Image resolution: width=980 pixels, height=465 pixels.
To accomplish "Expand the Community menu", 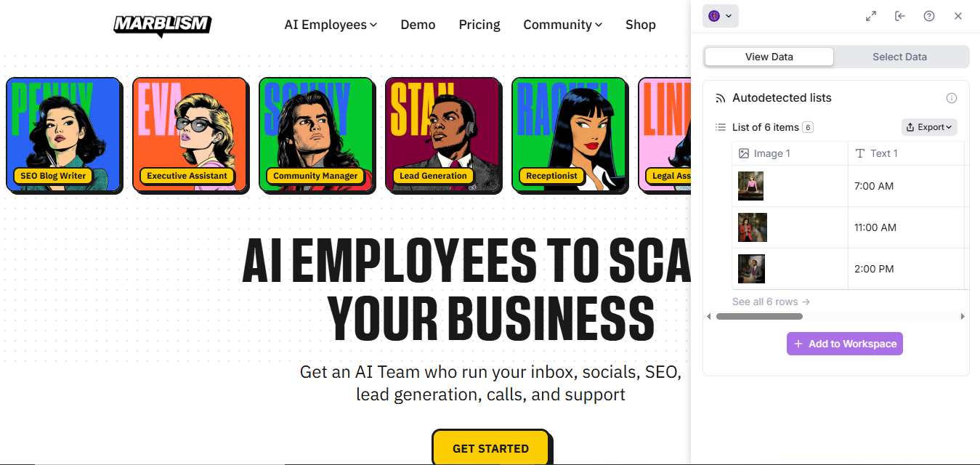I will [563, 25].
